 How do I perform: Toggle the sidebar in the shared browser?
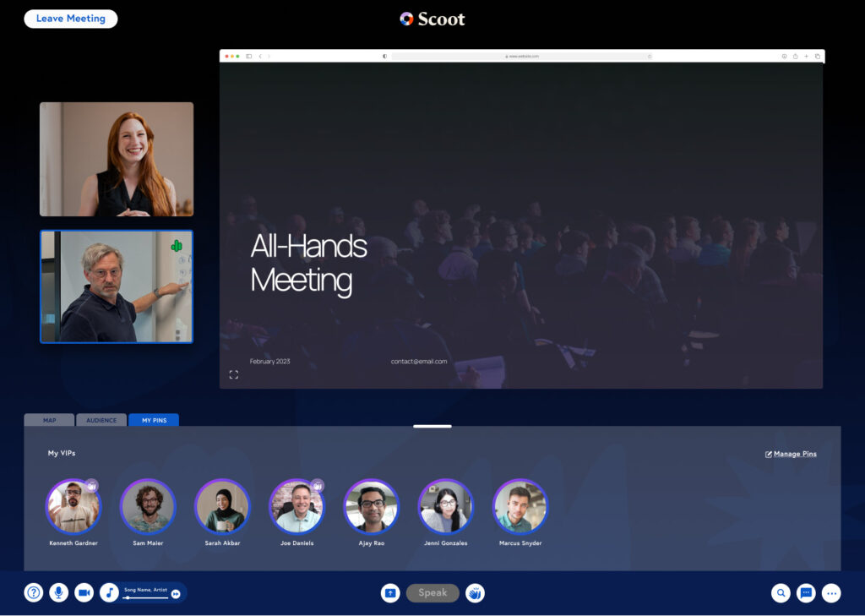(248, 56)
